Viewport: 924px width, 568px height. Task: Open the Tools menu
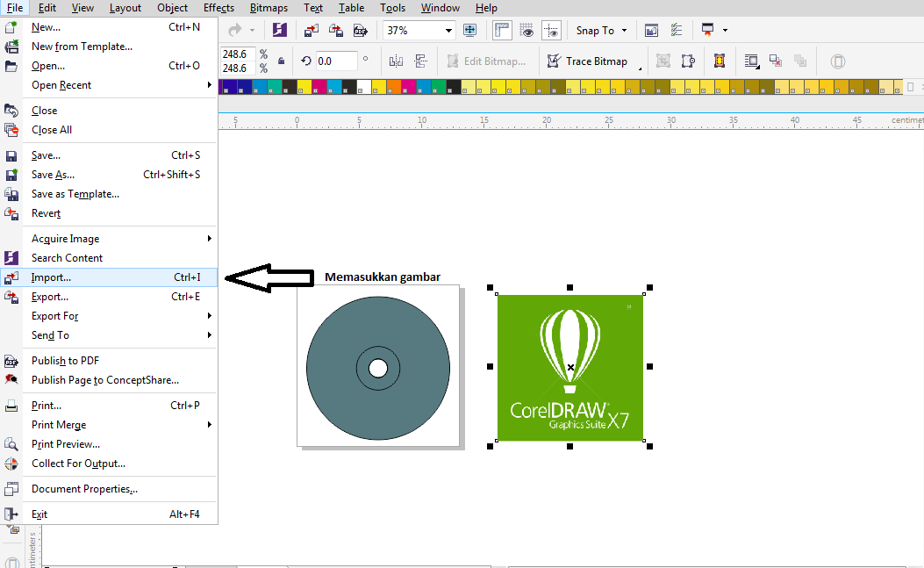coord(392,8)
